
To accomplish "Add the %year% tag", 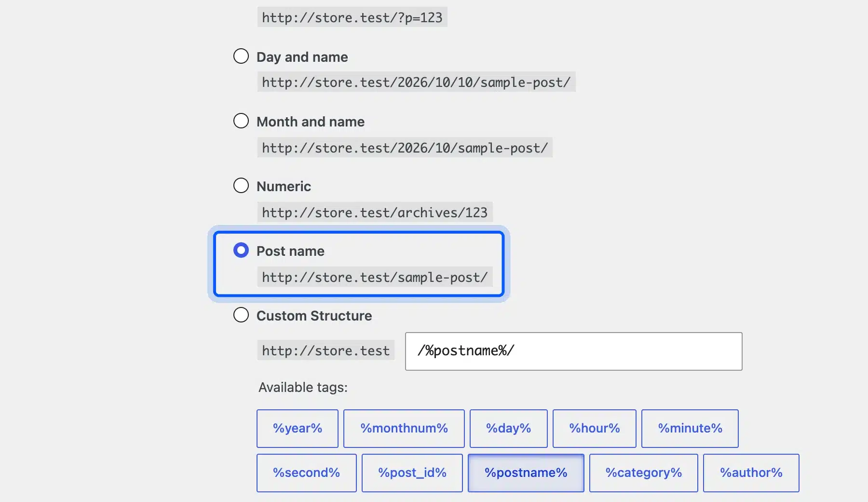I will pyautogui.click(x=298, y=429).
